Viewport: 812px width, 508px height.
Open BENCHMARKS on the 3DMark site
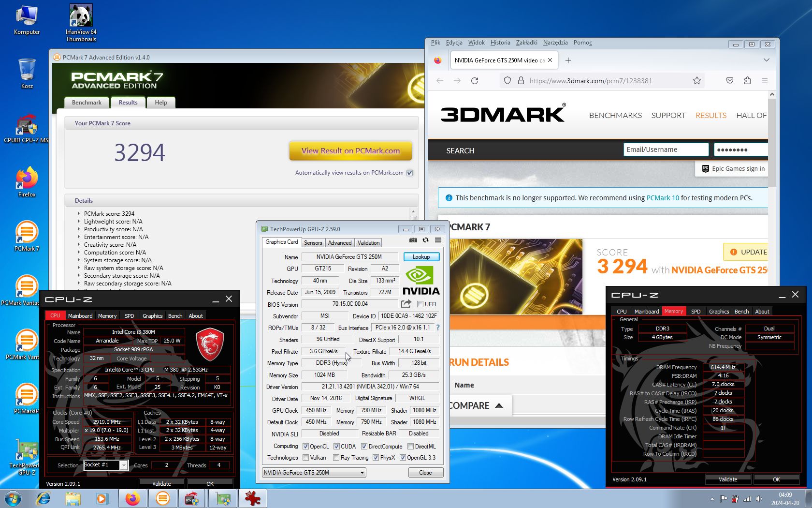pyautogui.click(x=615, y=116)
